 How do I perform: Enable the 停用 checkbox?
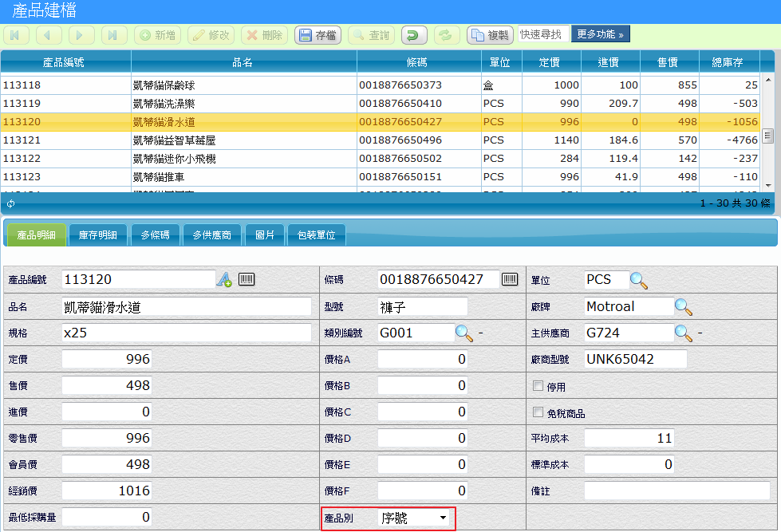538,387
